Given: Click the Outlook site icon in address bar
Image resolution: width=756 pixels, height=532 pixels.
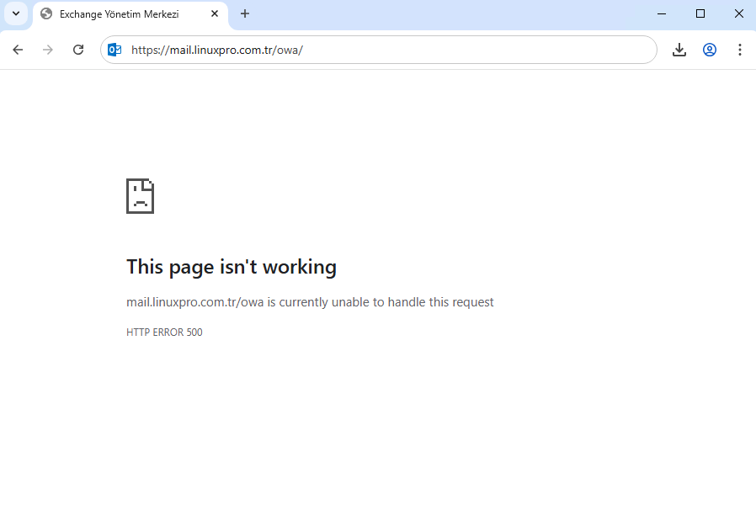Looking at the screenshot, I should point(114,50).
